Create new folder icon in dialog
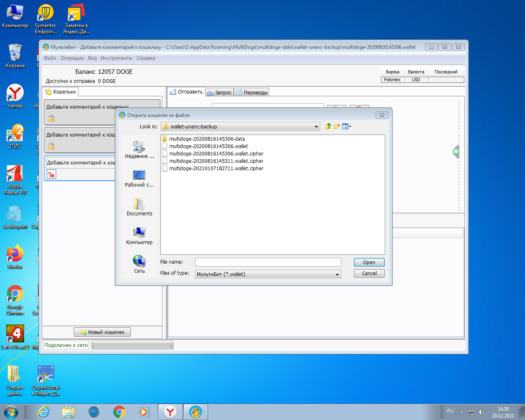The image size is (525, 420). 337,126
